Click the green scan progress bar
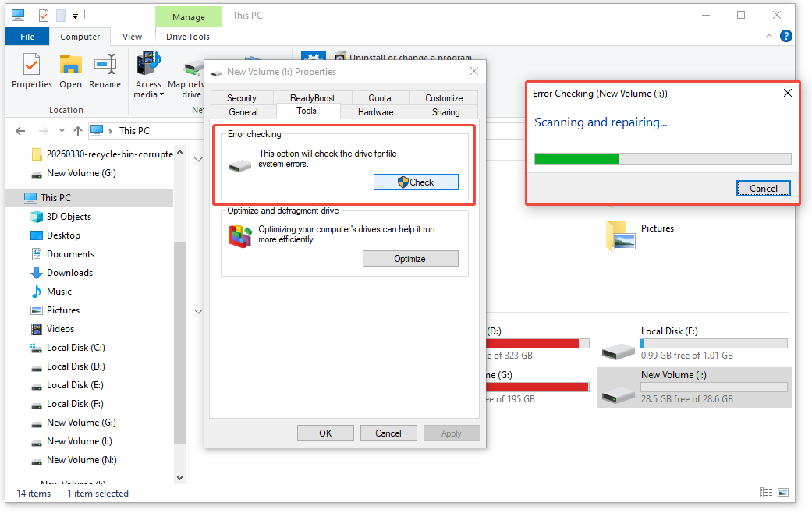This screenshot has width=812, height=513. (x=576, y=158)
